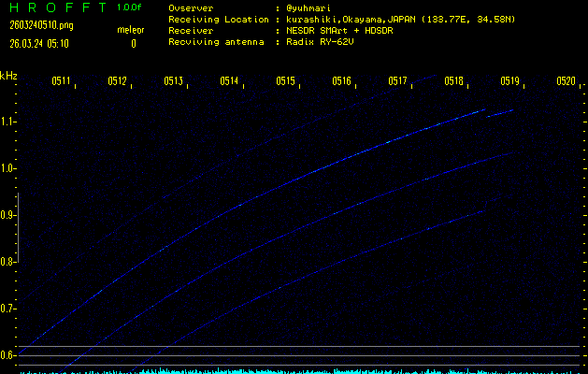Pick the 0519 time marker
The width and height of the screenshot is (588, 374).
509,82
